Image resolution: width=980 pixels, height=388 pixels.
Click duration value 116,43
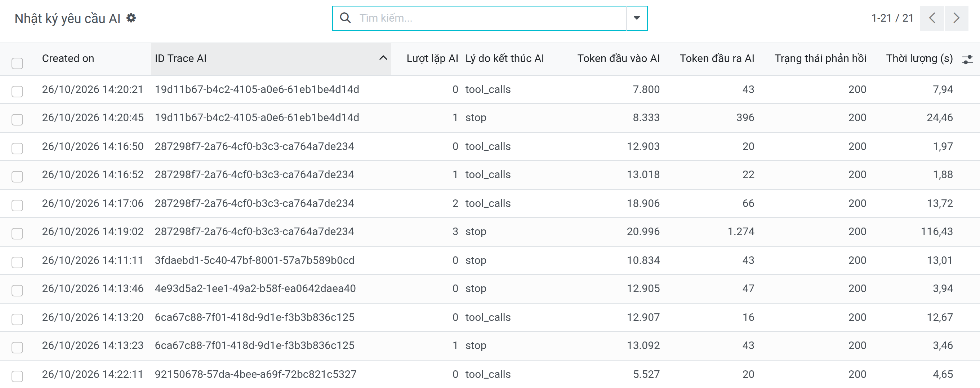pos(936,232)
